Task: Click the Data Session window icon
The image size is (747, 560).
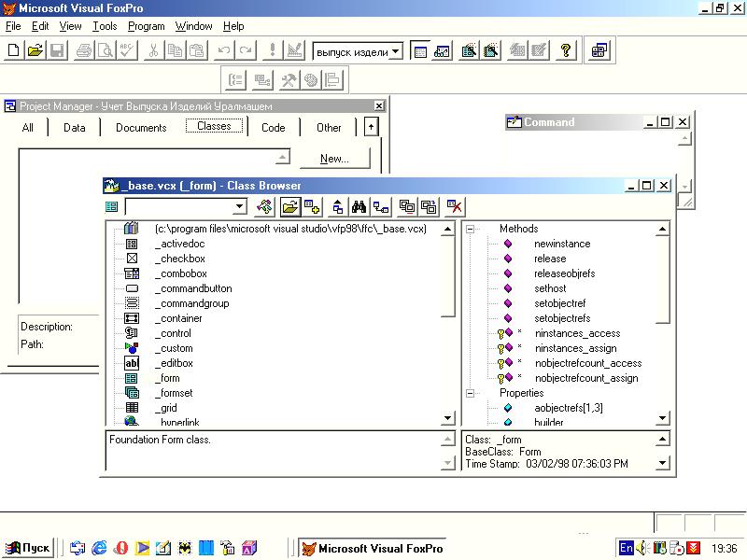Action: (442, 50)
